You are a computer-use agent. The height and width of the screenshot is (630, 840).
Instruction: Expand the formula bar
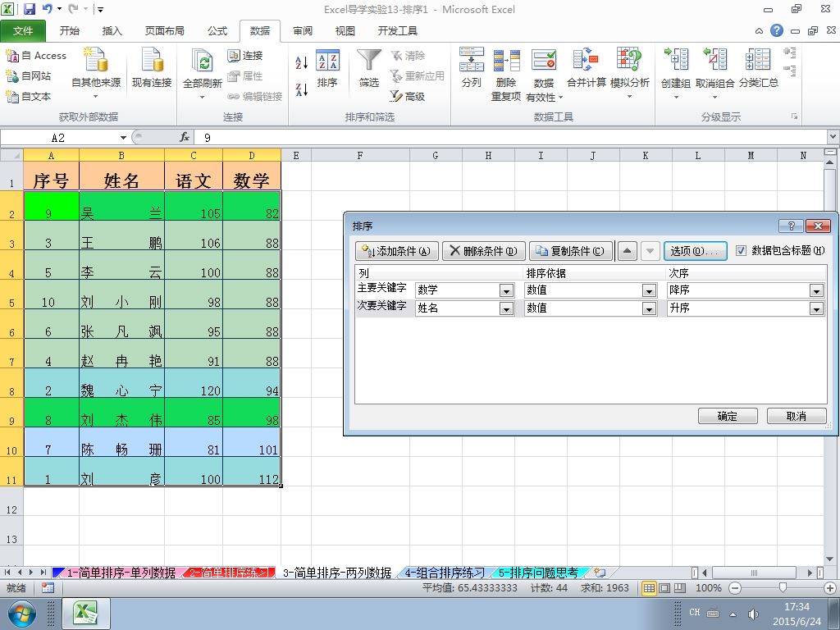833,137
